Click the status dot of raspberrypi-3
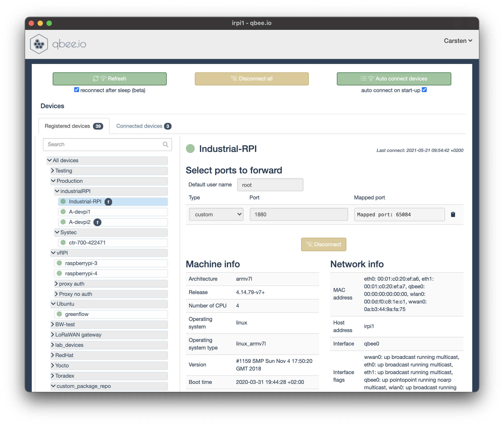504x425 pixels. click(59, 263)
